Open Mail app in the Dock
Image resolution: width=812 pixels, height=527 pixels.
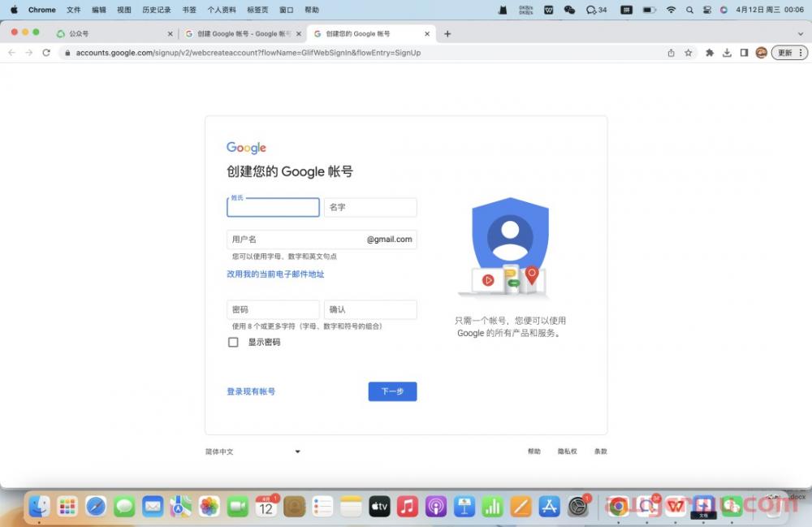point(153,506)
